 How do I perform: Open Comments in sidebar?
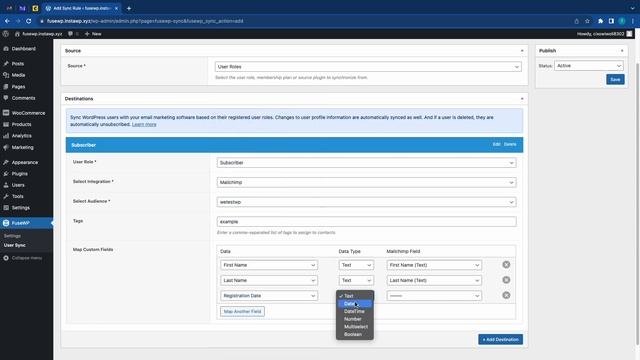pos(23,98)
